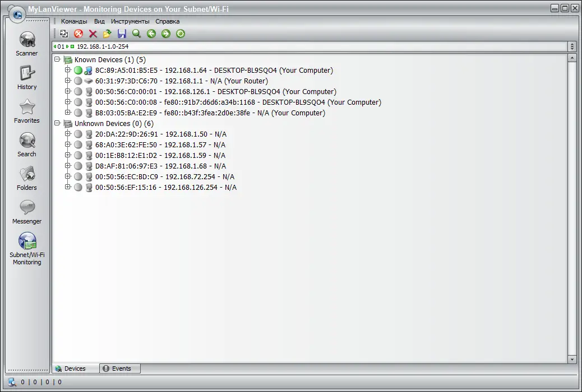The width and height of the screenshot is (582, 392).
Task: Select the 00:1E:B8:12:E1:D2 device row
Action: [x=160, y=155]
